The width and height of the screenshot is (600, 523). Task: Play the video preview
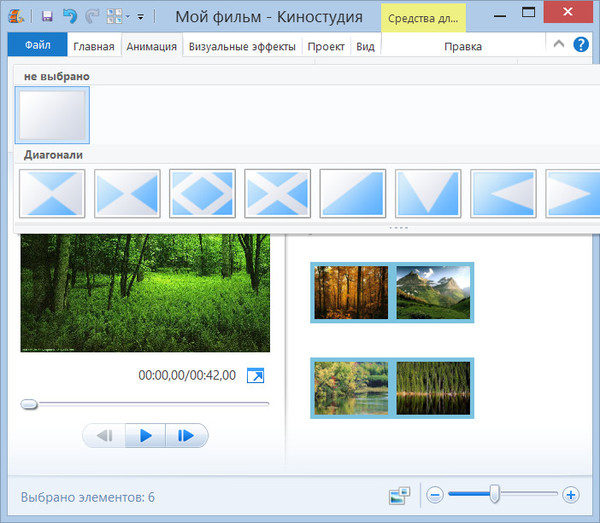pyautogui.click(x=146, y=435)
